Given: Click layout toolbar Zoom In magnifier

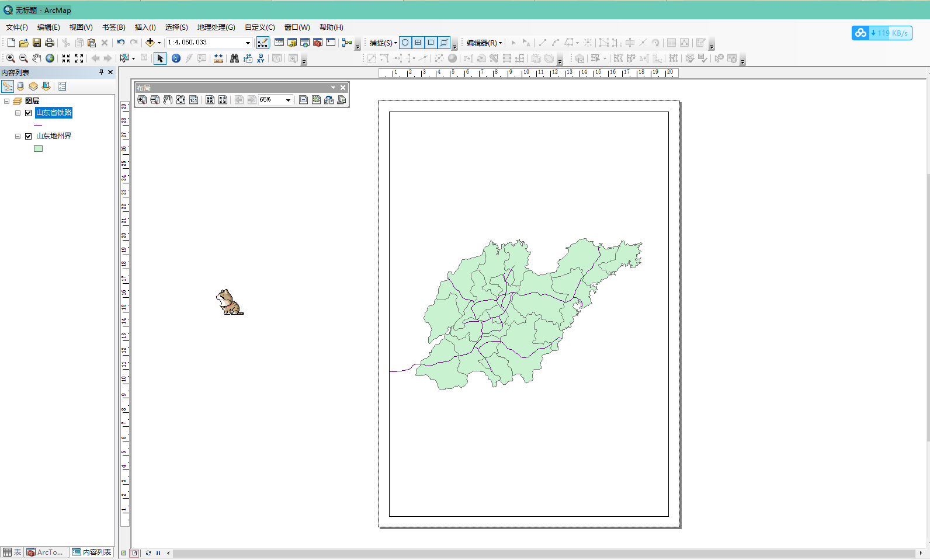Looking at the screenshot, I should tap(142, 100).
